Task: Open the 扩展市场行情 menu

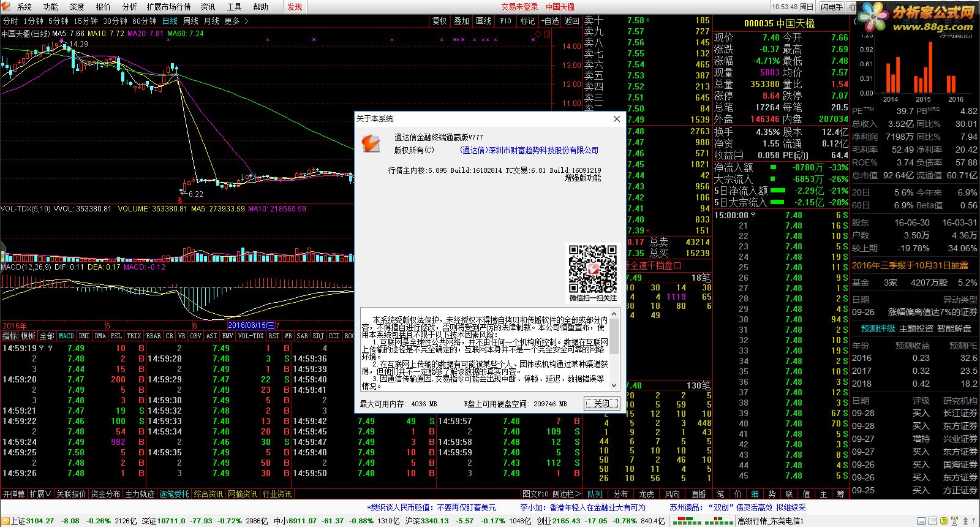Action: (168, 7)
